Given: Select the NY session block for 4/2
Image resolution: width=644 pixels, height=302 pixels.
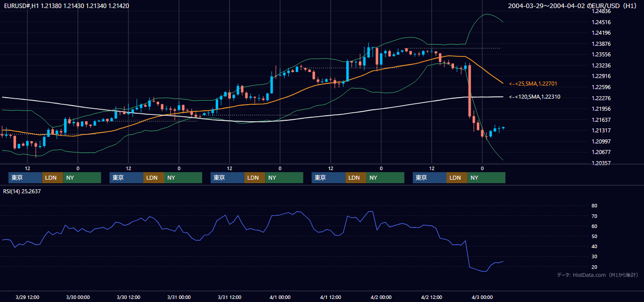Looking at the screenshot, I should click(x=486, y=178).
